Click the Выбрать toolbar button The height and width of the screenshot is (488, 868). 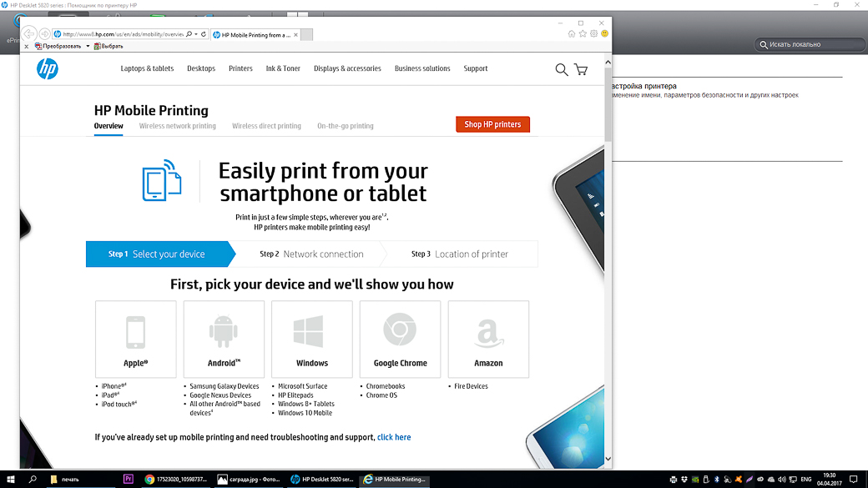tap(108, 47)
